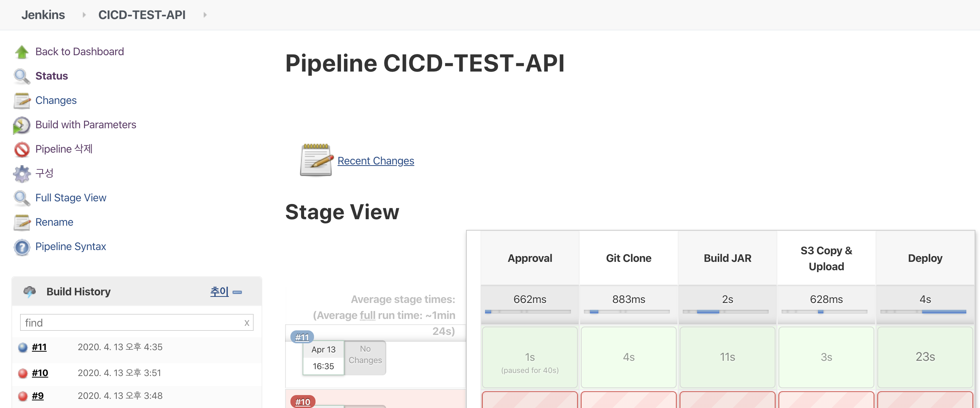
Task: Click the Back to Dashboard green arrow icon
Action: pyautogui.click(x=22, y=52)
